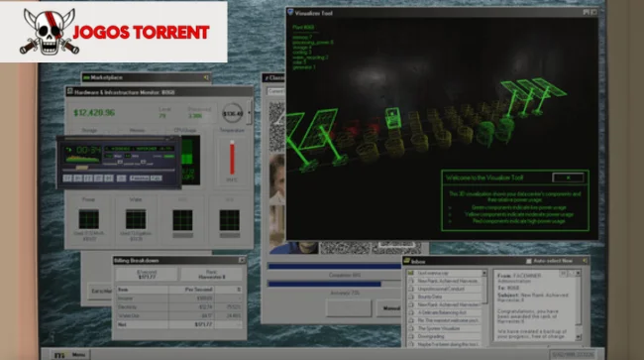644x360 pixels.
Task: Click the Marketplace window title icon
Action: pyautogui.click(x=86, y=77)
